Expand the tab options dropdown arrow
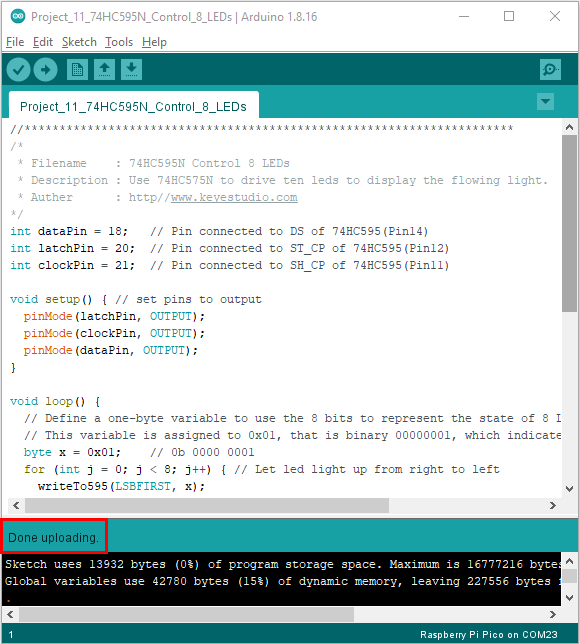This screenshot has width=580, height=644. point(545,101)
